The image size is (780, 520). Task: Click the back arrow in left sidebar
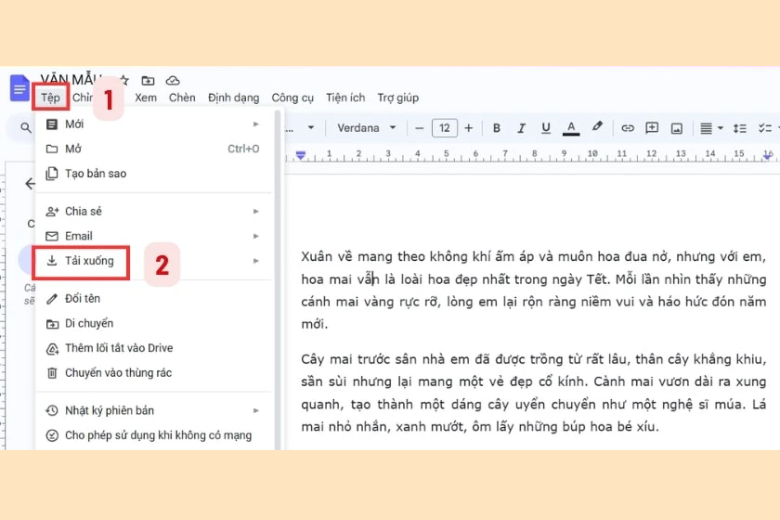coord(30,184)
